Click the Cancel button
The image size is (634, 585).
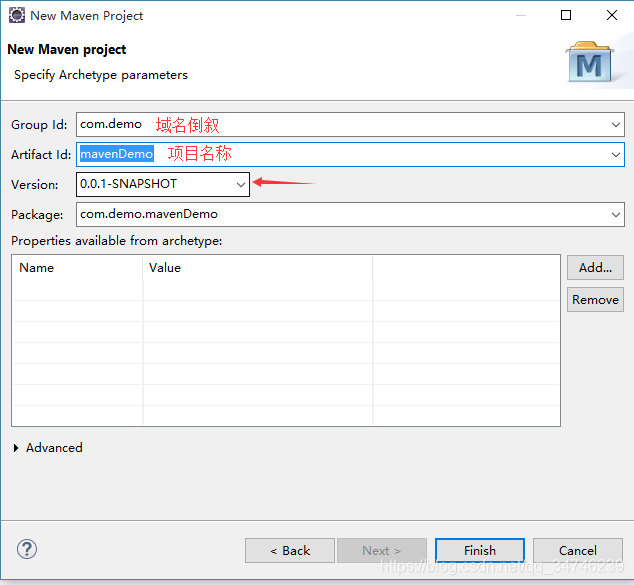click(577, 550)
